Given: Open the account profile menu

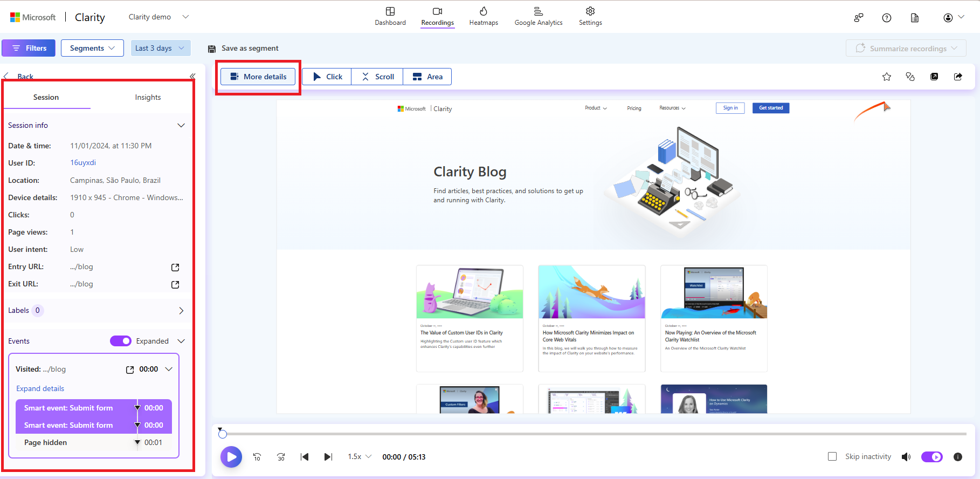Looking at the screenshot, I should pos(953,17).
